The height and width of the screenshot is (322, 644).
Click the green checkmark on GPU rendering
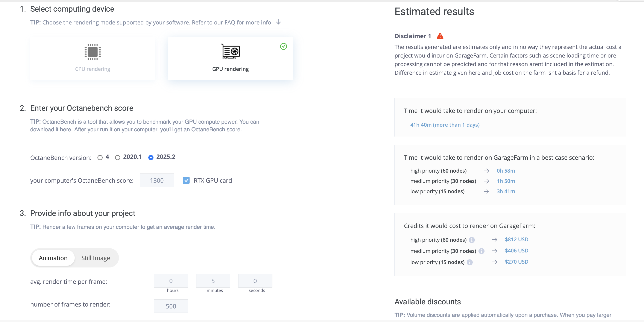pos(283,46)
